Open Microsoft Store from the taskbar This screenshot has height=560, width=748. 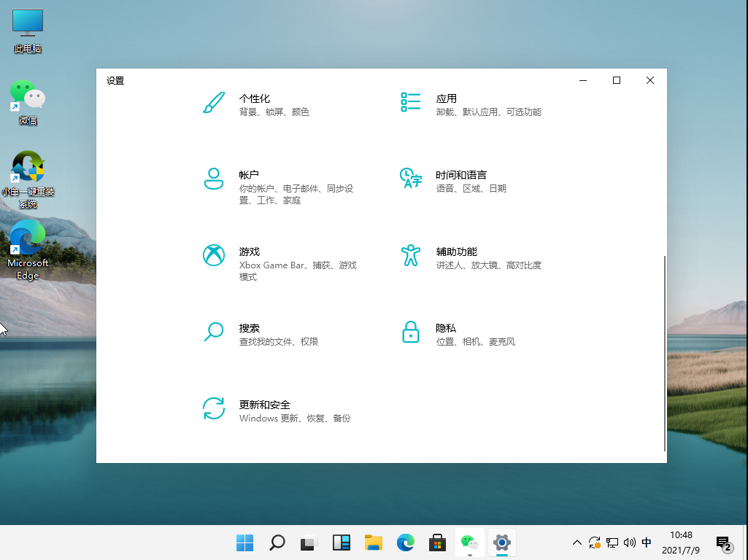[x=437, y=542]
